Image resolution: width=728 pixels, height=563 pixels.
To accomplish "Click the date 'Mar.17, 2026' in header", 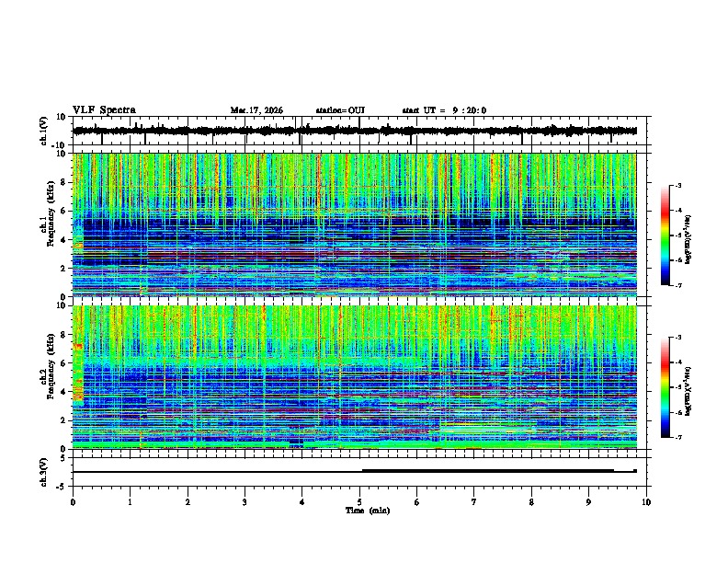I will (256, 110).
